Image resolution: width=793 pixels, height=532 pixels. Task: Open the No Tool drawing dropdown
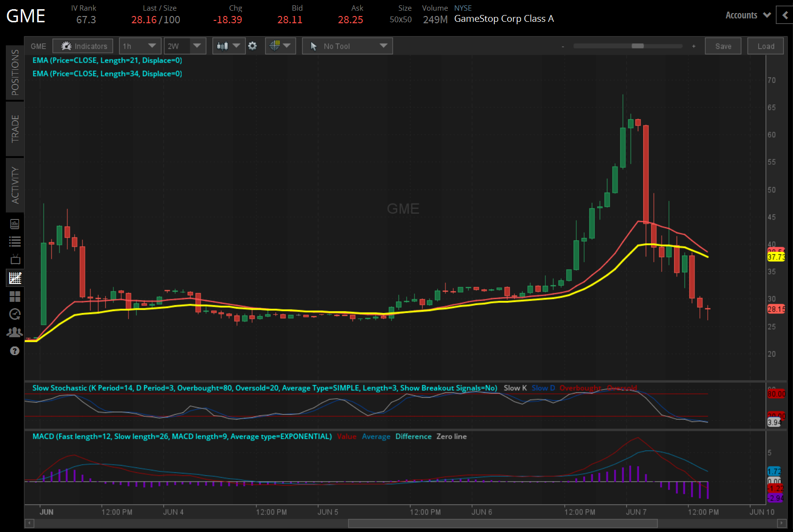(x=348, y=46)
